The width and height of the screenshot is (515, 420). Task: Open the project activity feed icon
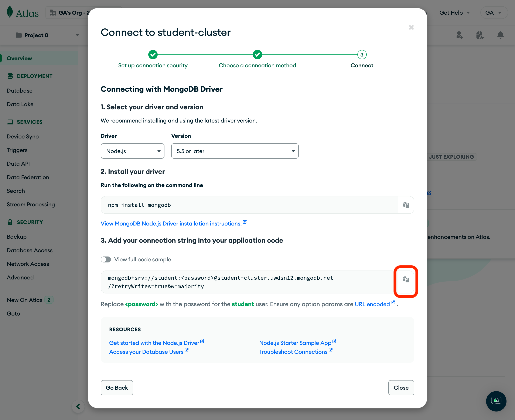pyautogui.click(x=480, y=35)
